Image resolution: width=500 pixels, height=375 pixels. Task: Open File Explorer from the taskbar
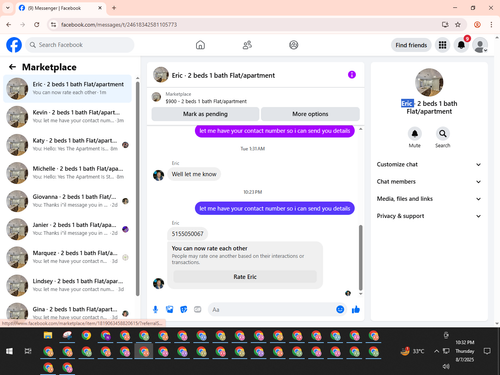pyautogui.click(x=48, y=335)
